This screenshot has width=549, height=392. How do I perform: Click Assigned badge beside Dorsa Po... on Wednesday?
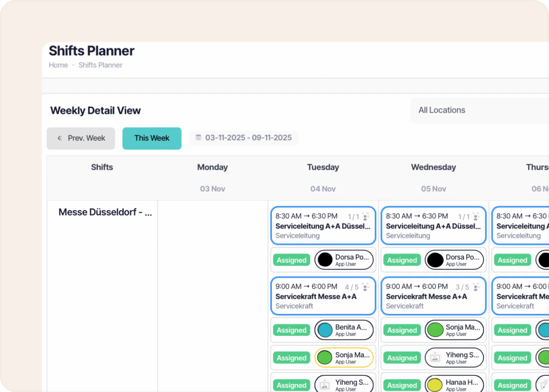[402, 260]
